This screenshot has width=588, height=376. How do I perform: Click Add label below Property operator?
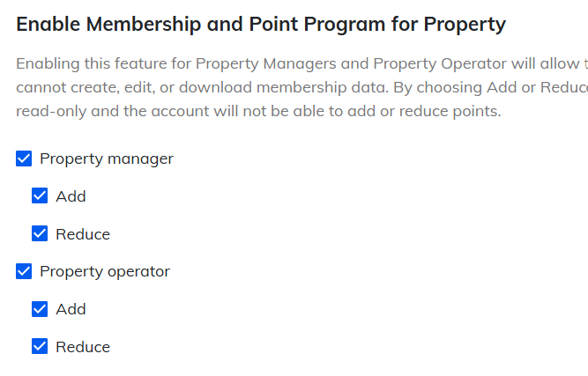[x=71, y=309]
